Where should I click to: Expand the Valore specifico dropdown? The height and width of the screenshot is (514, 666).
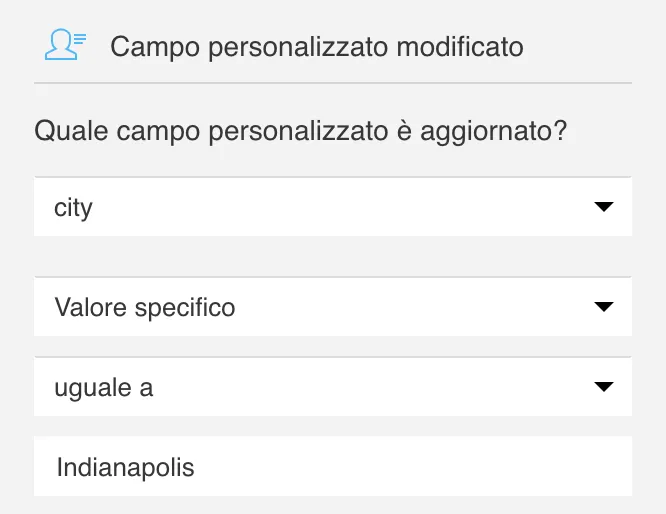click(x=333, y=307)
